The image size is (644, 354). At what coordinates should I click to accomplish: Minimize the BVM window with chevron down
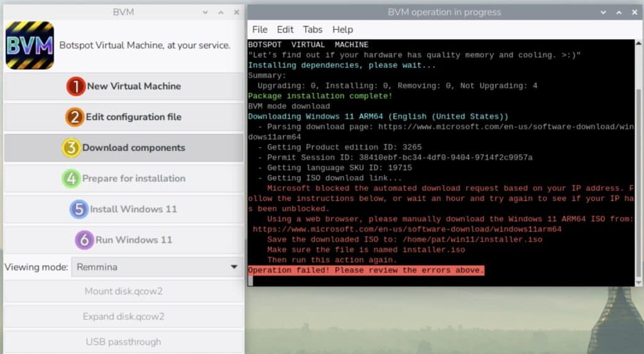[205, 12]
